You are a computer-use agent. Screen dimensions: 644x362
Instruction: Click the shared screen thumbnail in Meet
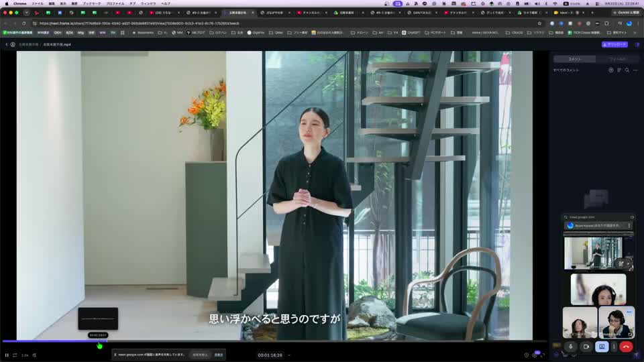click(x=598, y=252)
